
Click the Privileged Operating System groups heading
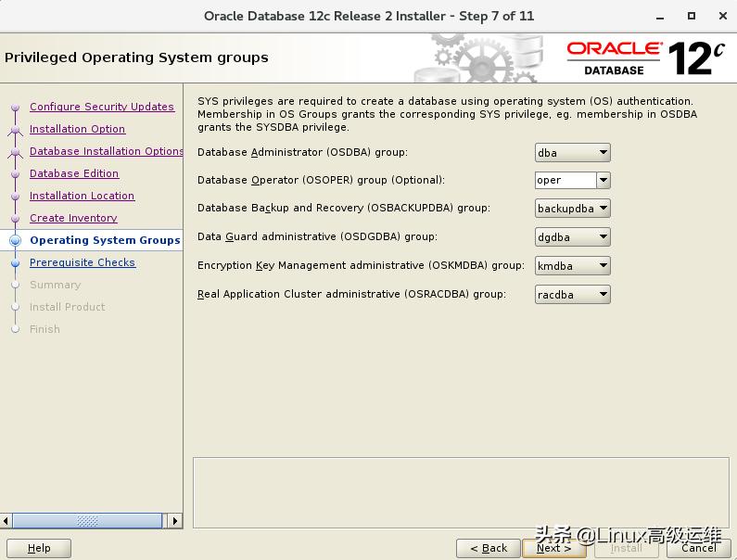136,57
